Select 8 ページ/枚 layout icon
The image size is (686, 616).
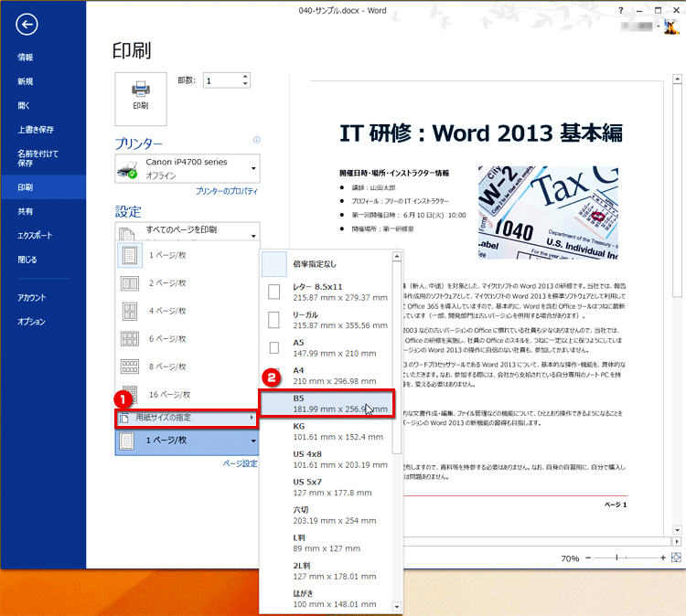130,366
